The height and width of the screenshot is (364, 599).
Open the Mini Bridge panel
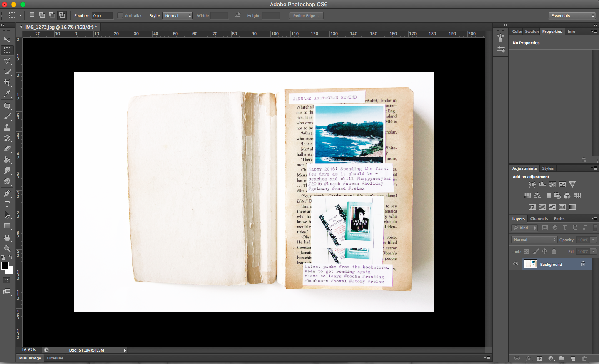point(30,358)
